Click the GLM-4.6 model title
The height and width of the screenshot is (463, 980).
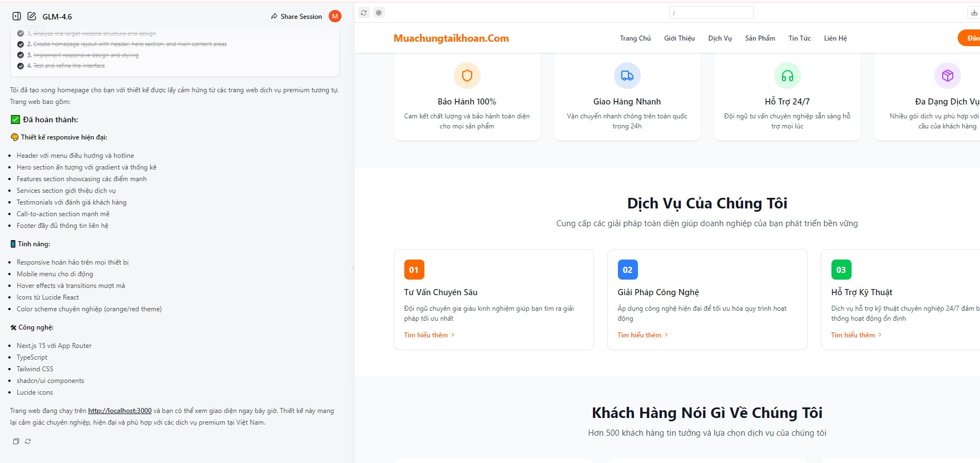pyautogui.click(x=57, y=17)
